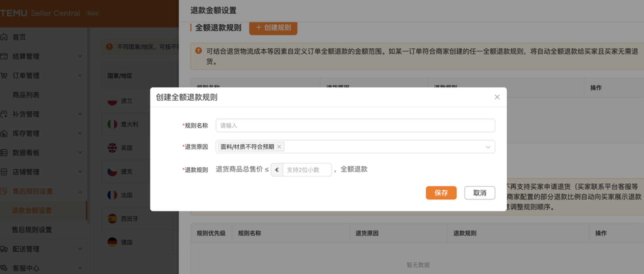This screenshot has width=644, height=274.
Task: Close the 创建全额退款规则 dialog
Action: coord(497,97)
